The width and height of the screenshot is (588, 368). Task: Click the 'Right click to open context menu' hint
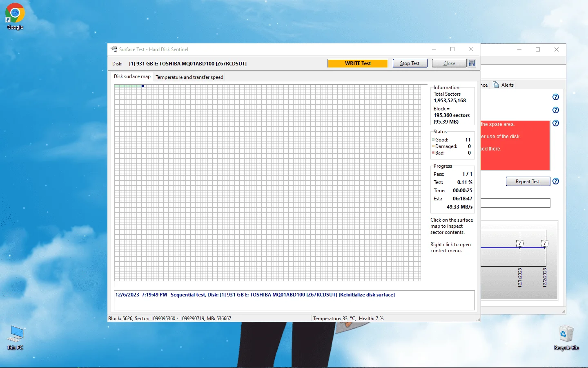point(450,248)
